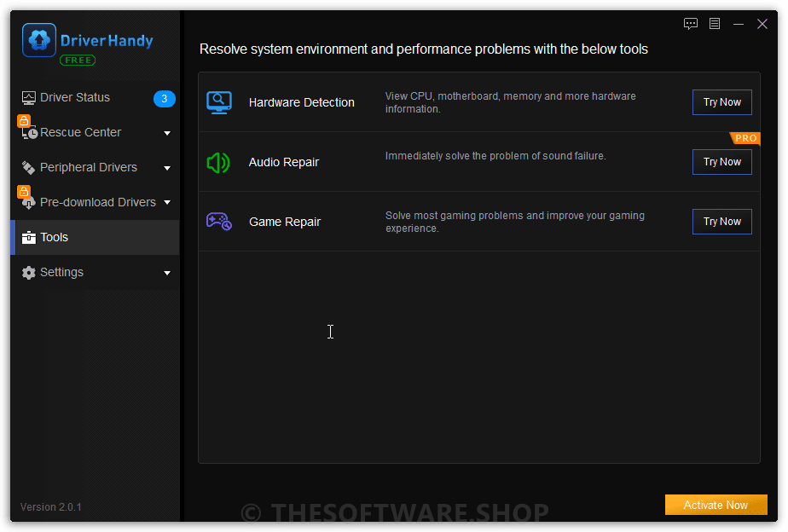Close the DriverHandy window
Screen dimensions: 788x532
tap(762, 24)
